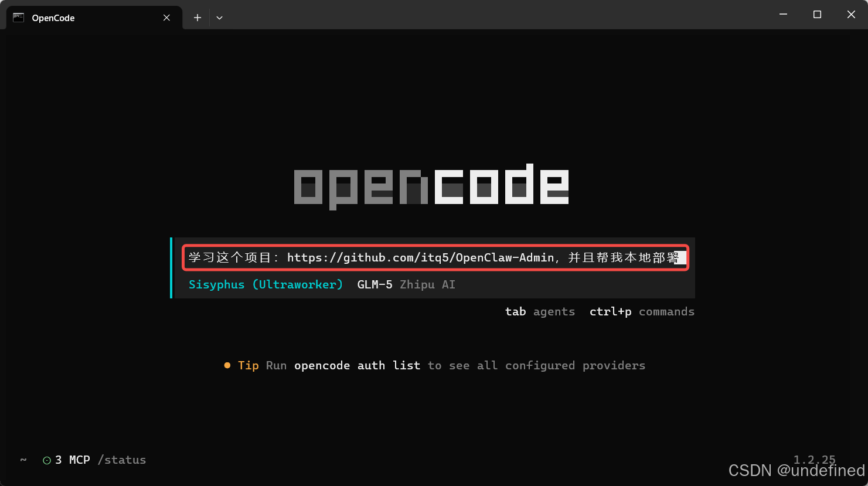Image resolution: width=868 pixels, height=486 pixels.
Task: Click the 3 MCP status entry
Action: point(73,460)
